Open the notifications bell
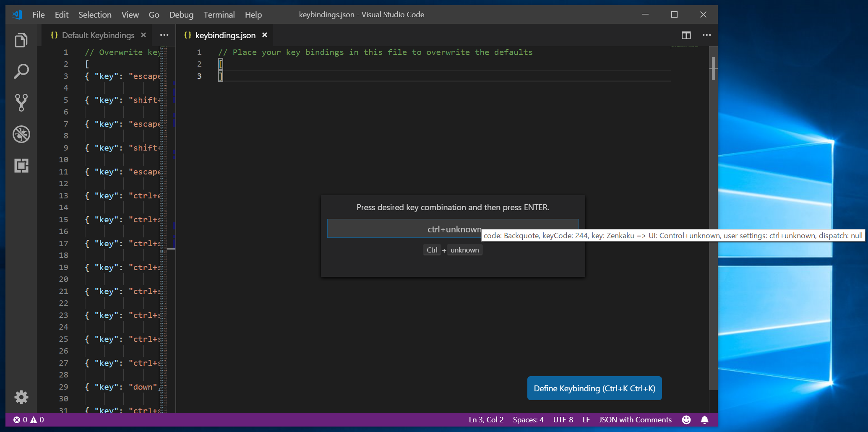868x432 pixels. (x=704, y=419)
